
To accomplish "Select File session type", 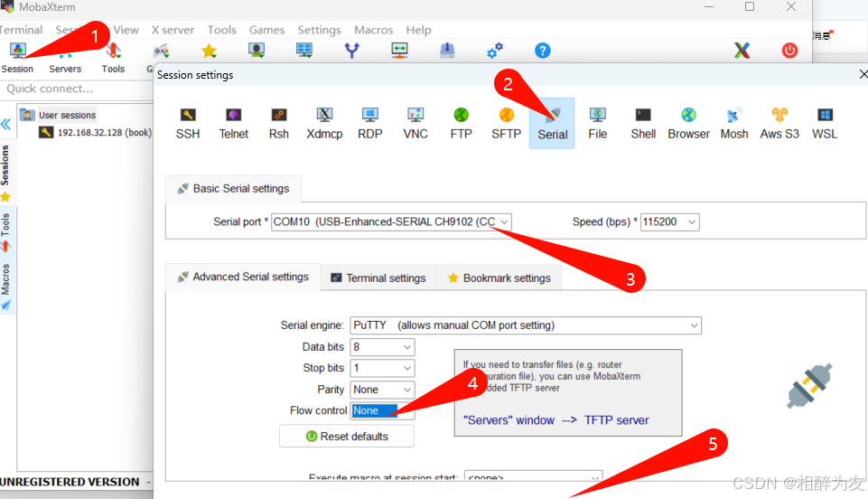I will click(597, 124).
